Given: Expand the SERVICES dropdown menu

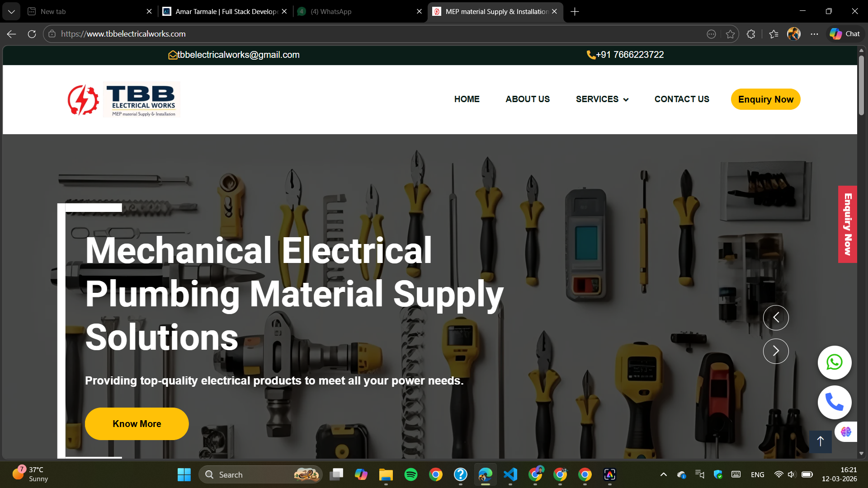Looking at the screenshot, I should (x=602, y=99).
